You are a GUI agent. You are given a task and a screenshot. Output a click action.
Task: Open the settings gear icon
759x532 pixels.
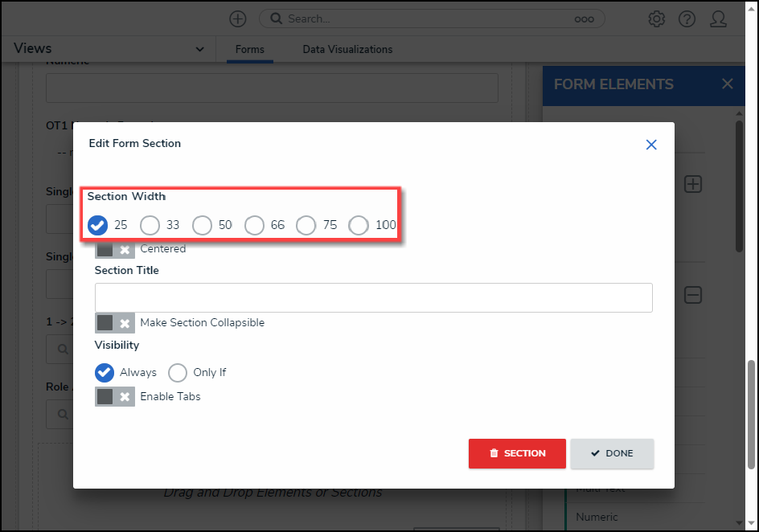(x=657, y=18)
